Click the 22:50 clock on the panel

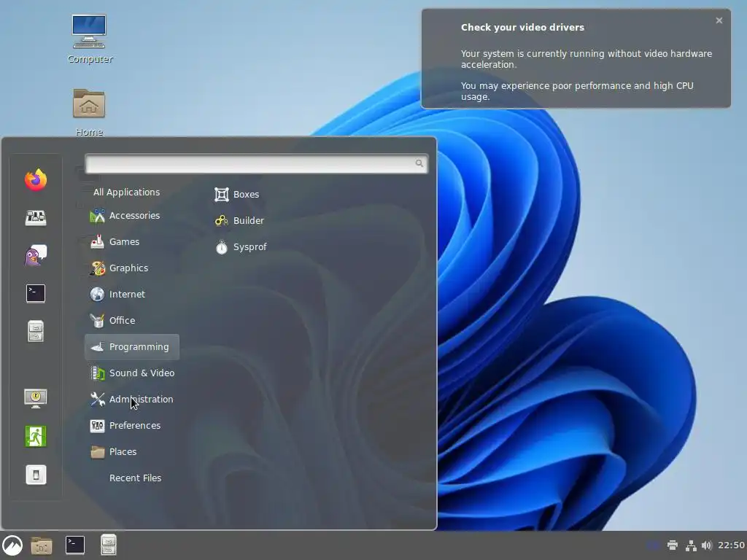pyautogui.click(x=731, y=545)
